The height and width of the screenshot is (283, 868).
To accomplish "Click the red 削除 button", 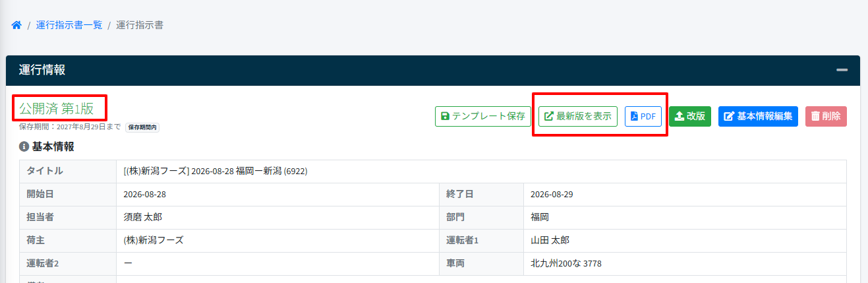I will click(826, 116).
